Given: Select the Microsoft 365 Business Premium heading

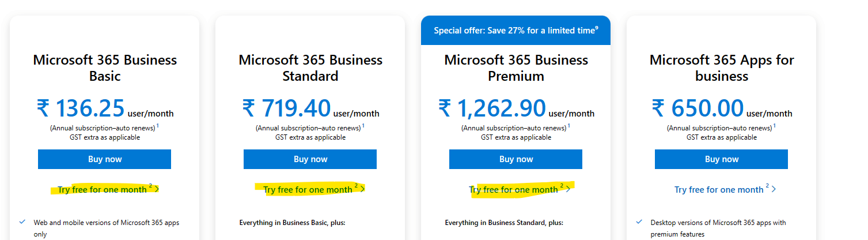Looking at the screenshot, I should (516, 67).
